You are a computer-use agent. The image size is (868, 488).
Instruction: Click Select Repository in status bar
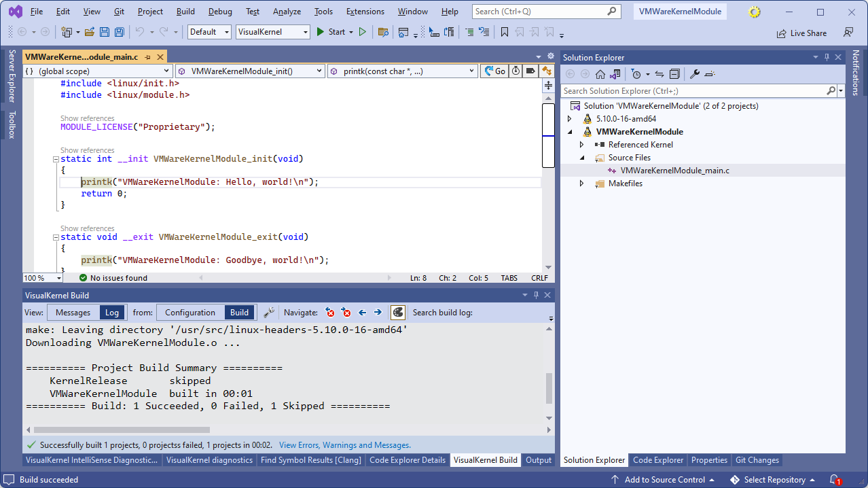774,480
